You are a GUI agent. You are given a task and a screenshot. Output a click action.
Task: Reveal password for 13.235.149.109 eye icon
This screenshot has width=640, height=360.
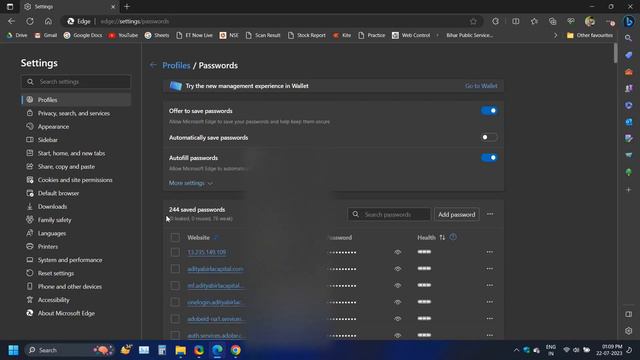click(x=398, y=252)
